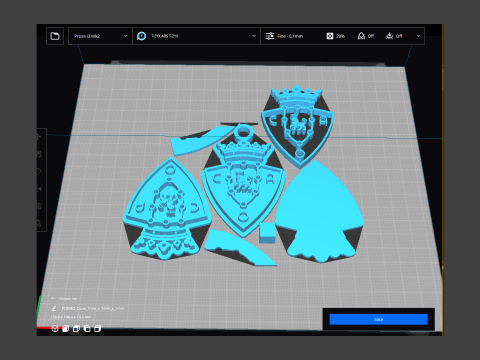Select the Move tool in the left toolbar
480x360 pixels.
click(x=39, y=137)
